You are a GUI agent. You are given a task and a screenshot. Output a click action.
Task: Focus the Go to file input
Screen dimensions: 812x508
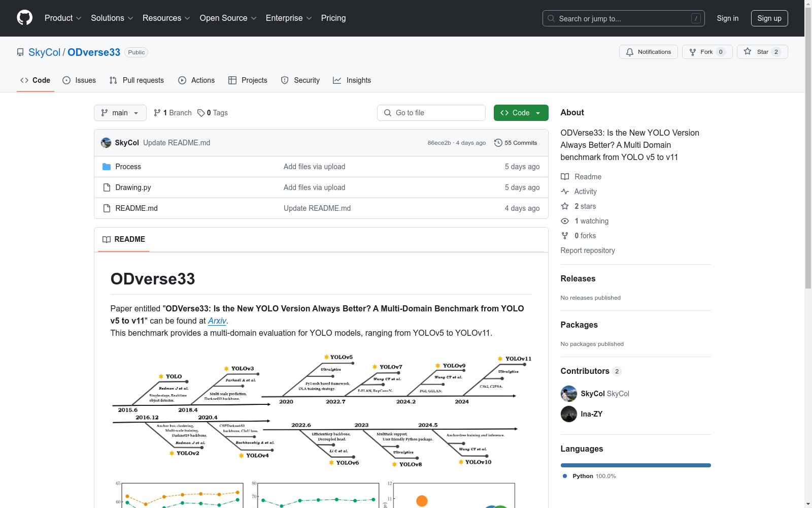431,113
